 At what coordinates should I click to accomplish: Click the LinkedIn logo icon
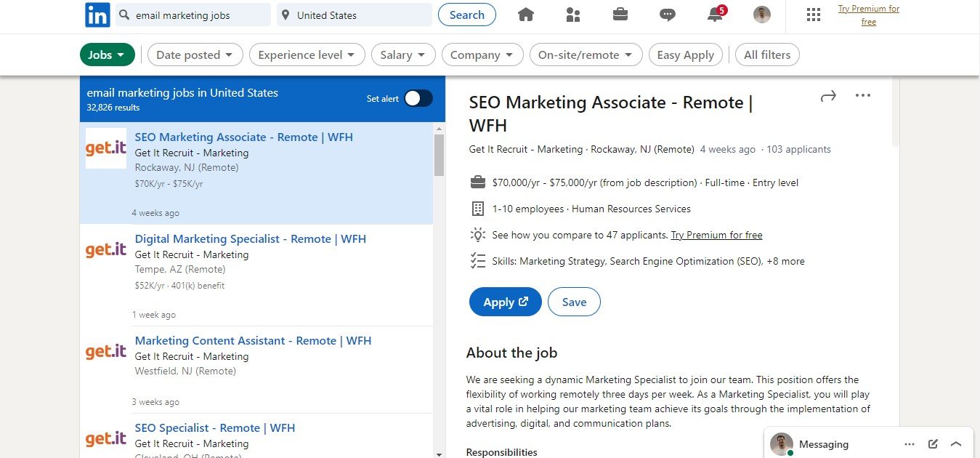[97, 15]
